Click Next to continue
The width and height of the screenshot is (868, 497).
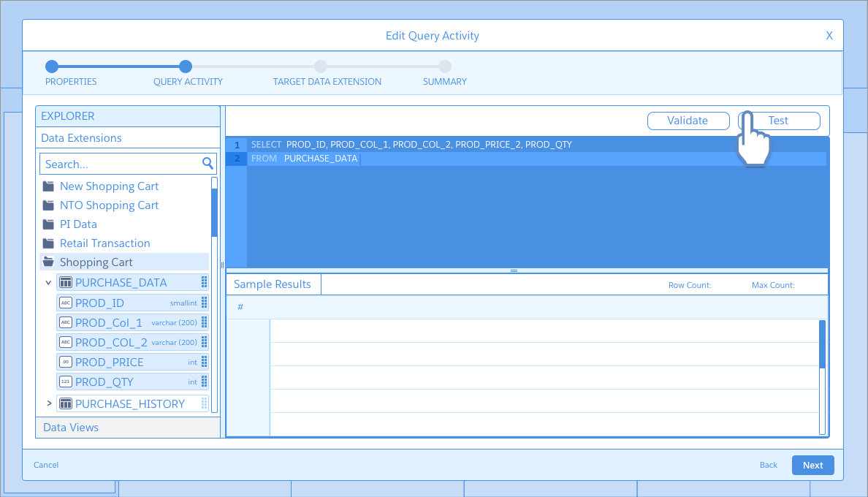coord(812,466)
